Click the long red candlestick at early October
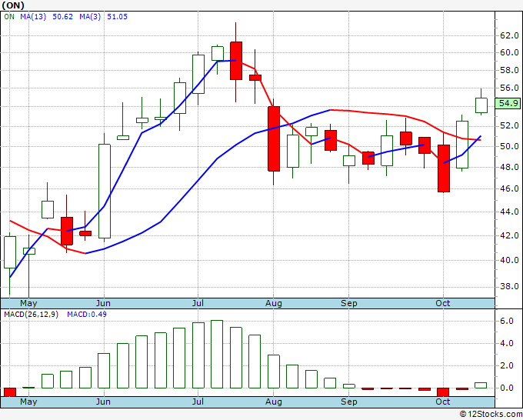Viewport: 523px width, 420px height. [x=444, y=168]
